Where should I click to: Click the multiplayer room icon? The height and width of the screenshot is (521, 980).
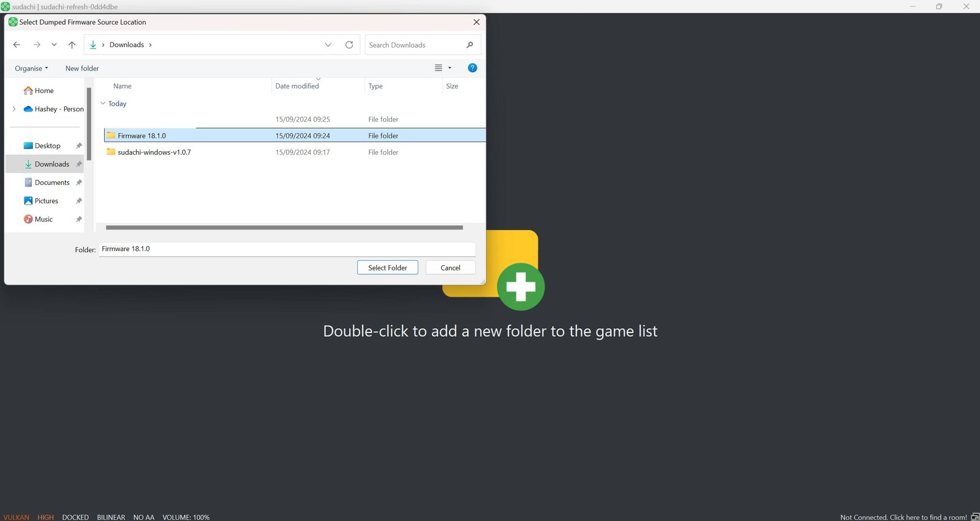(x=975, y=517)
